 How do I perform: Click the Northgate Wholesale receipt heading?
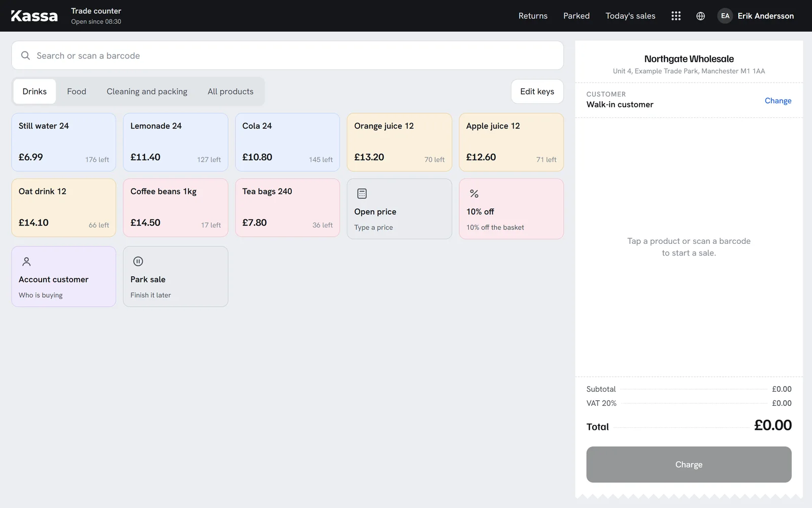[x=689, y=59]
